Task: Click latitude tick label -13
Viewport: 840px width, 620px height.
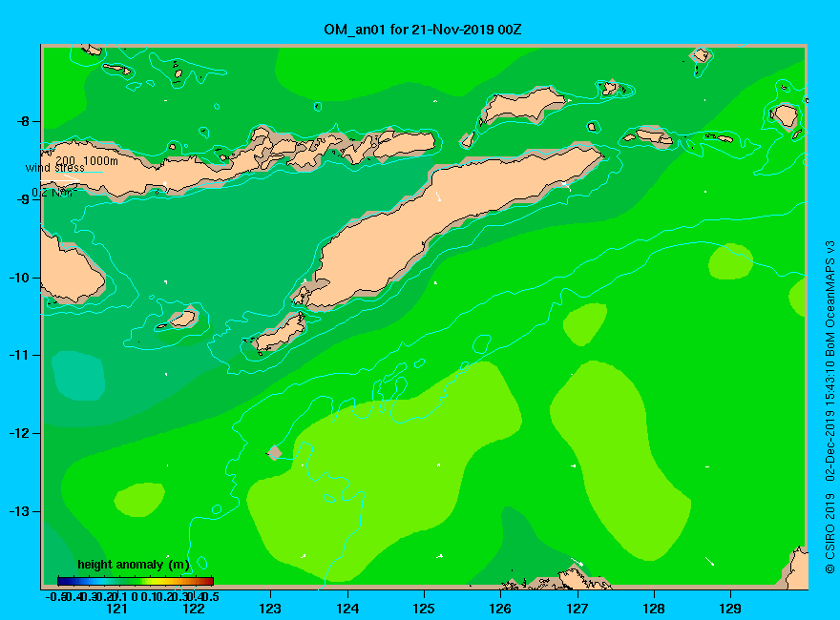Action: coord(20,511)
